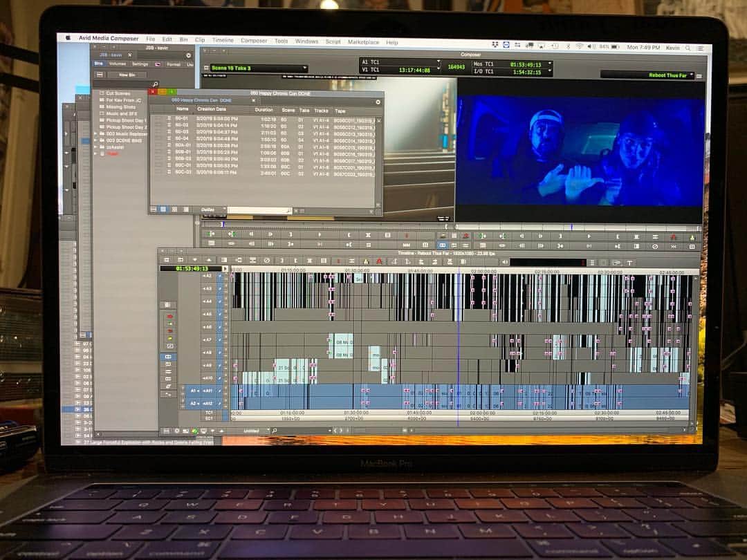Click the magnifier in the project window search
The image size is (747, 560).
pos(155,84)
